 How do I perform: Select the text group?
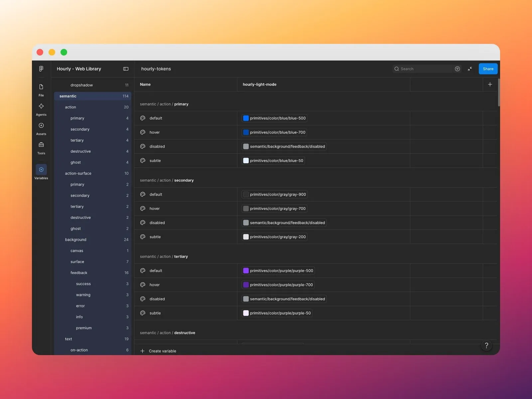click(x=93, y=339)
